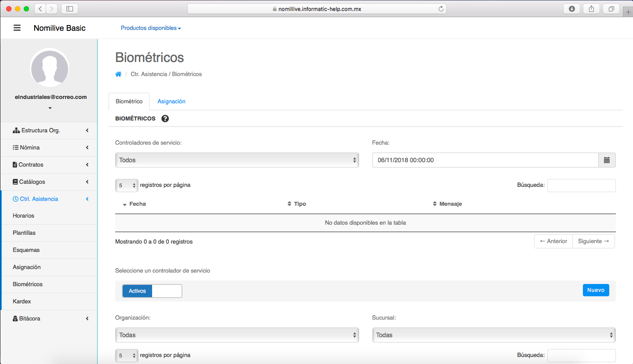Expand Productos disponibles menu
Viewport: 633px width, 364px height.
tap(151, 28)
